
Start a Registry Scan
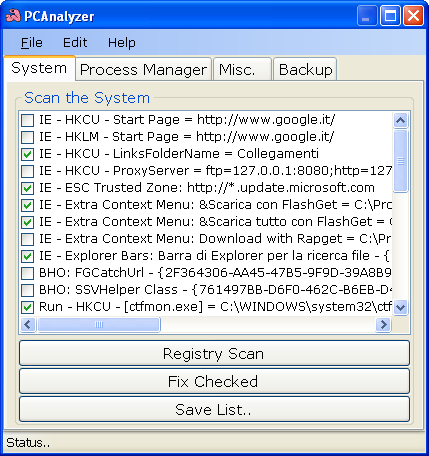(x=214, y=353)
